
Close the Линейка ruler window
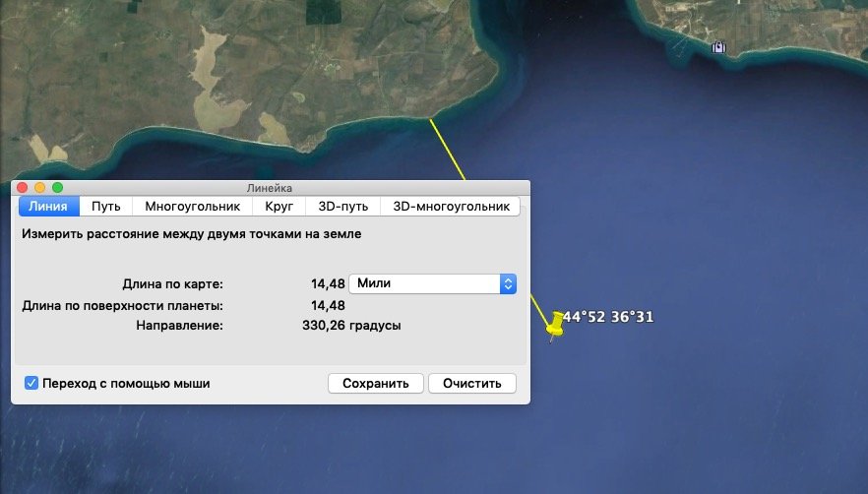(23, 187)
